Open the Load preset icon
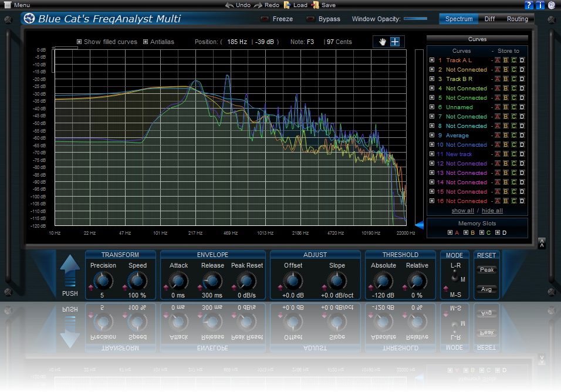The height and width of the screenshot is (392, 561). (x=286, y=5)
